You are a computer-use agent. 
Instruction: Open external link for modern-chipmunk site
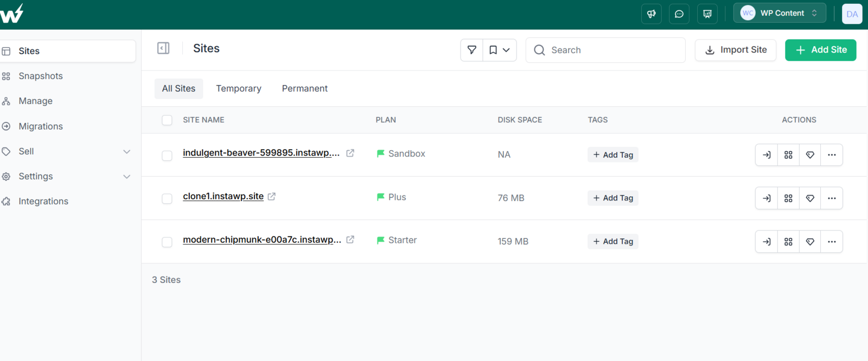[350, 239]
